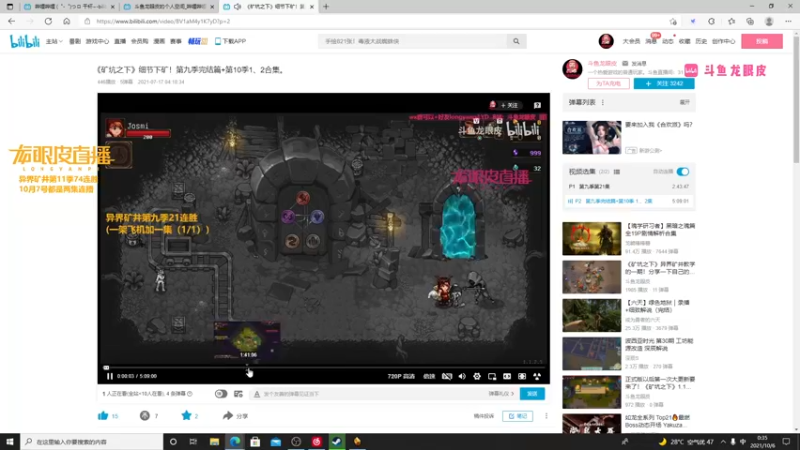Enter web fullscreen mode in player
This screenshot has width=800, height=450.
click(x=522, y=376)
